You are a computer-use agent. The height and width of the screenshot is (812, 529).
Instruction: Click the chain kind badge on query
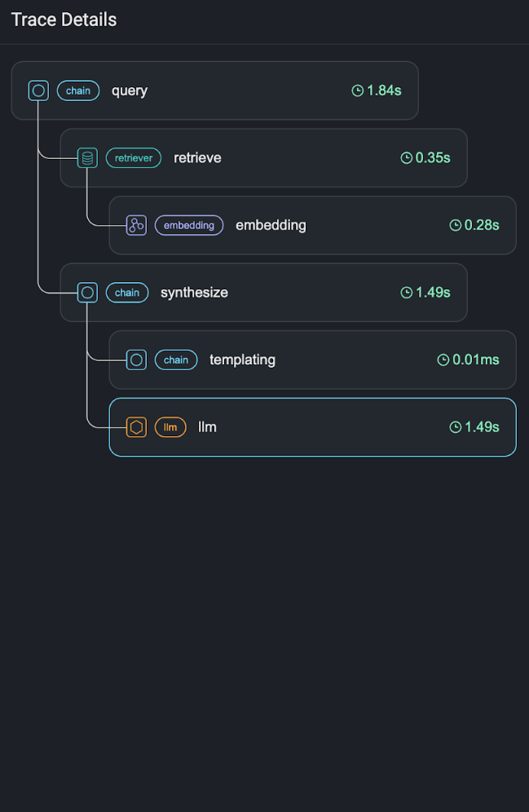tap(78, 90)
